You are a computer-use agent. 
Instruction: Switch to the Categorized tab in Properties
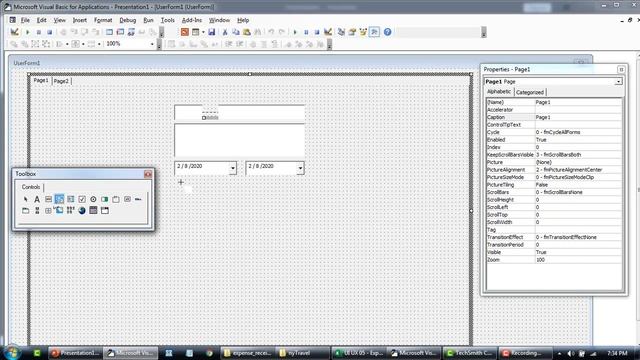coord(530,92)
